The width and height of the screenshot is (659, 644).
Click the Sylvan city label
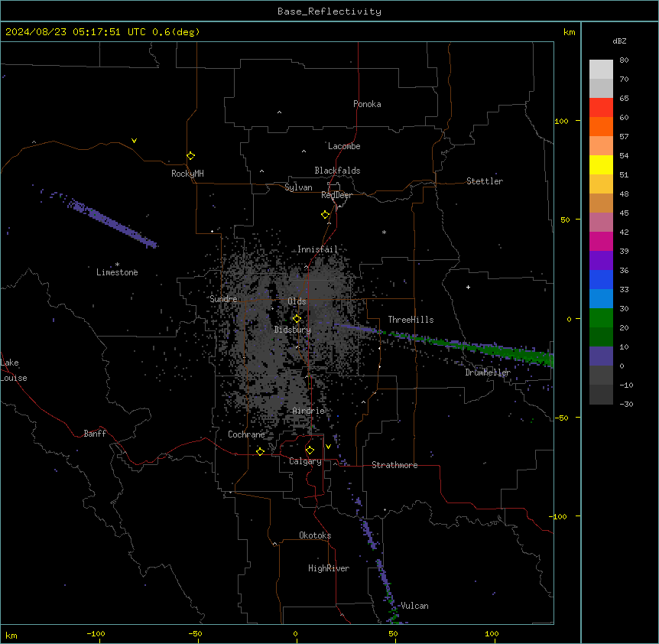298,187
